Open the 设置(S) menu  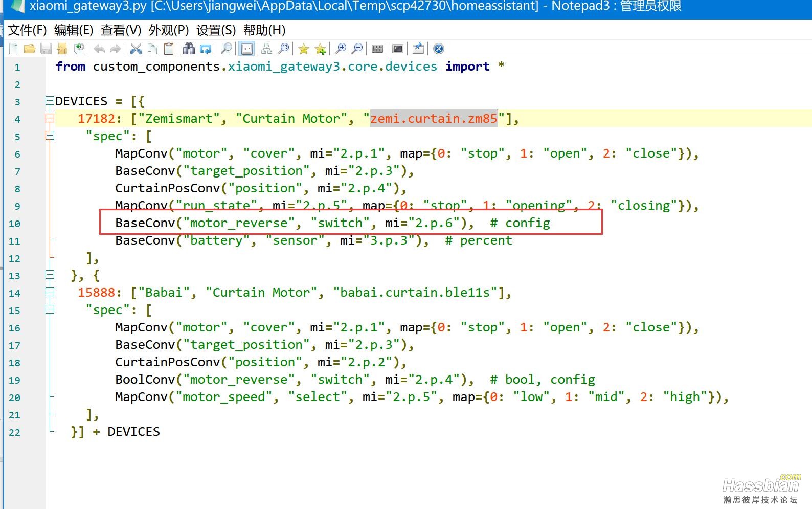(x=216, y=30)
